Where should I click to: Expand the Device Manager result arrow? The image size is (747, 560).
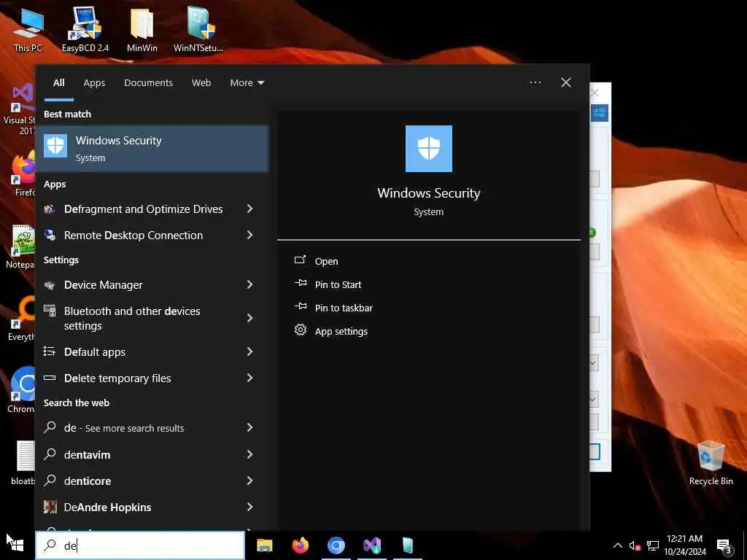(249, 284)
